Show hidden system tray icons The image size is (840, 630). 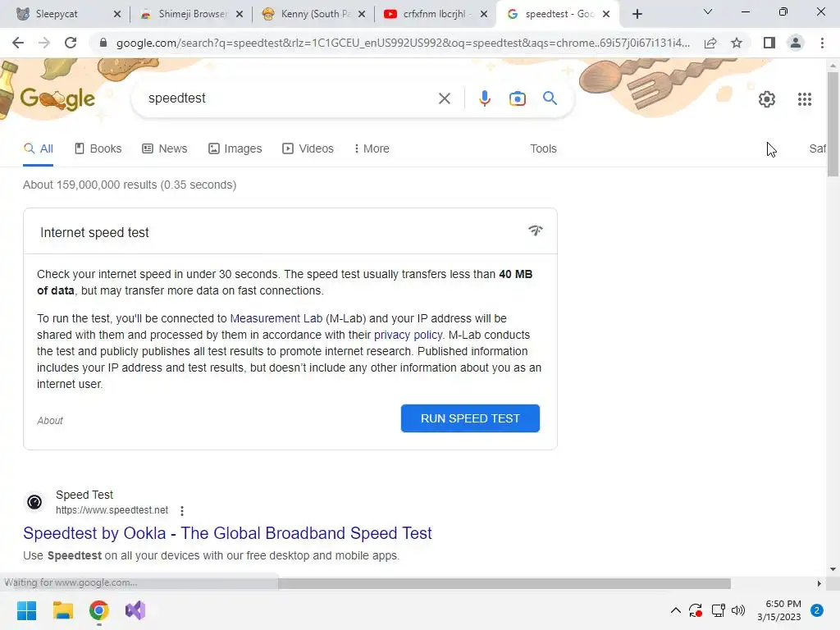(676, 610)
